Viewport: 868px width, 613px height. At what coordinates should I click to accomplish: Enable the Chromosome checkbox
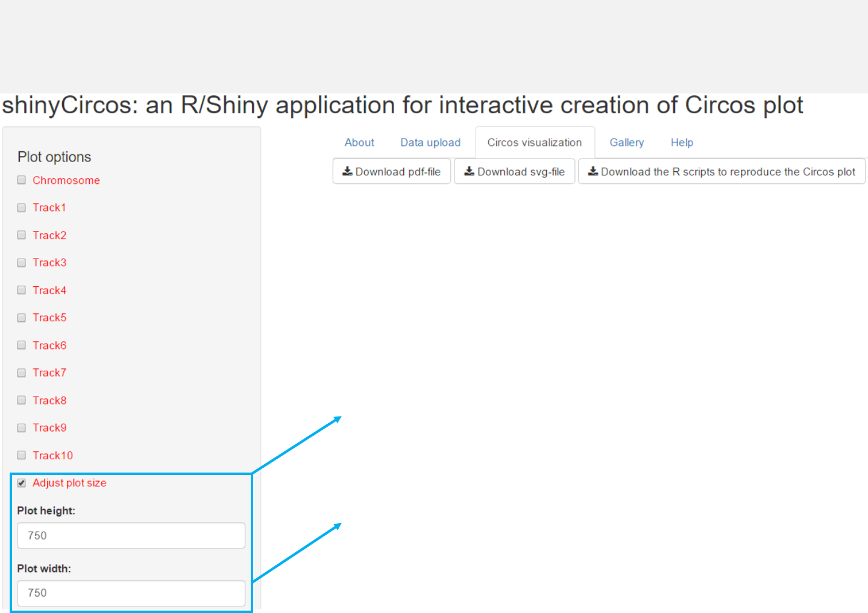tap(22, 180)
